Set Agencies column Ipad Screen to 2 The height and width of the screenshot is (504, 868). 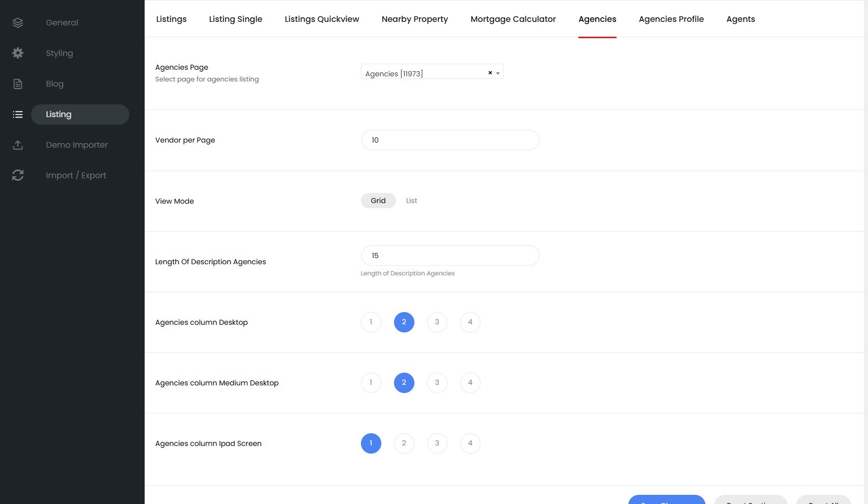coord(404,443)
